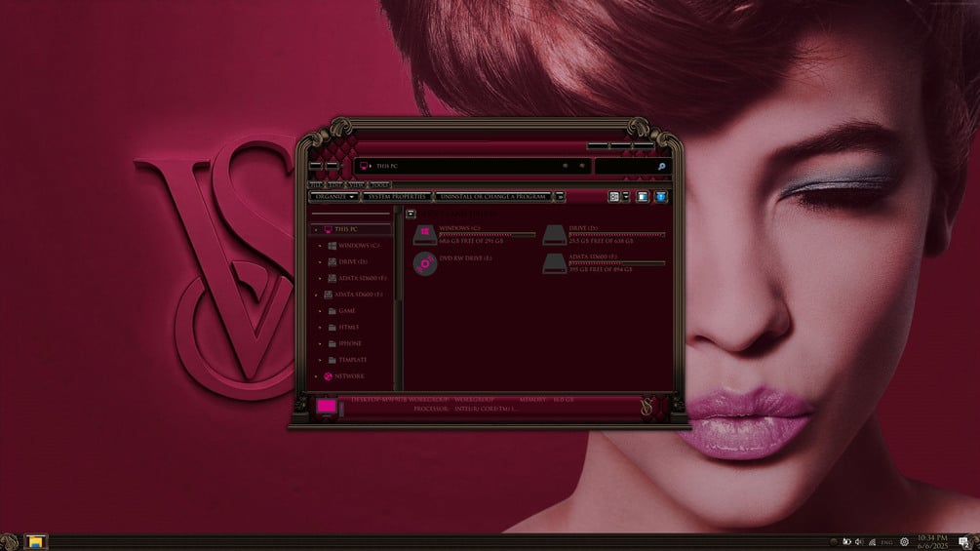Click Uninstall or change a program
The height and width of the screenshot is (551, 980).
coord(493,197)
